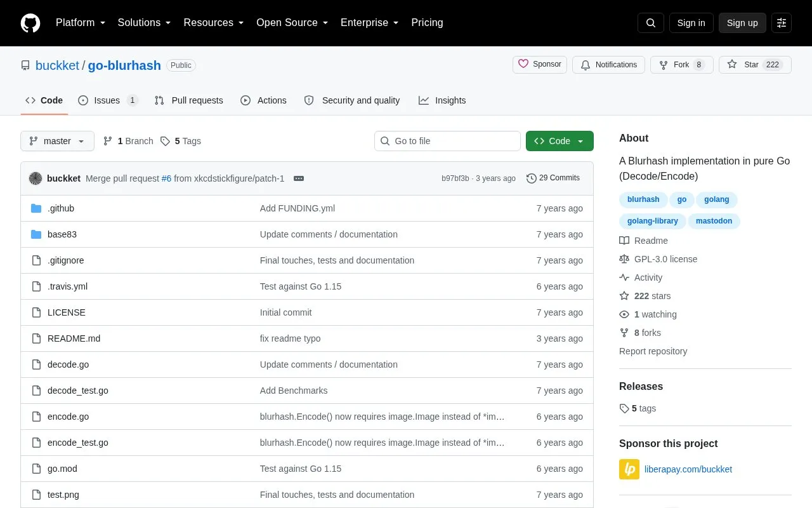This screenshot has height=508, width=812.
Task: Click the Report repository link
Action: point(653,351)
